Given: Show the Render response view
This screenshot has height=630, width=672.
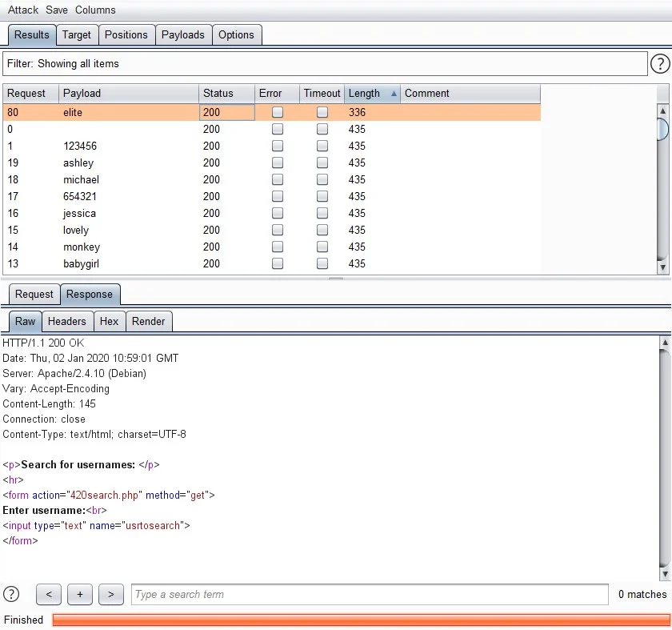Looking at the screenshot, I should (x=148, y=322).
